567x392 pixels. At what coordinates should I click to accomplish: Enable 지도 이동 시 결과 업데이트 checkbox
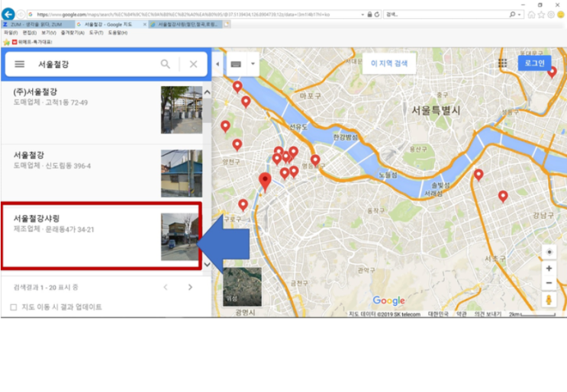(14, 307)
